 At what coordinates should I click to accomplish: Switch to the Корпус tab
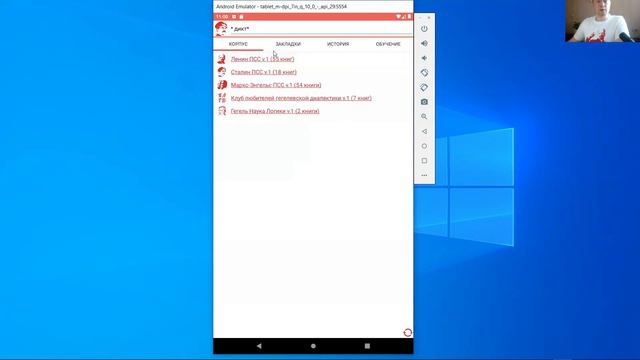238,44
